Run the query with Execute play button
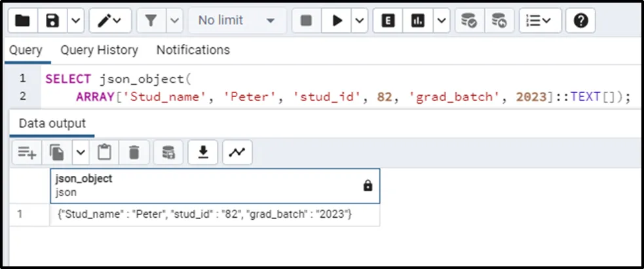644x269 pixels. 337,21
